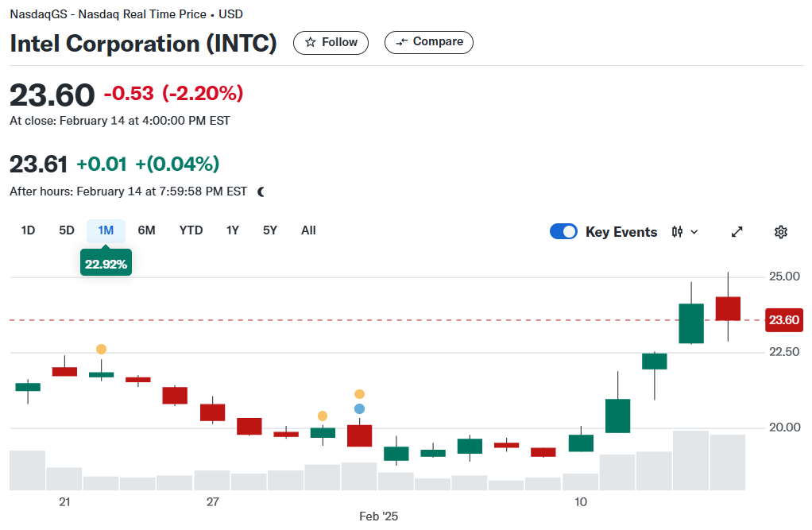
Task: Select the 1D range tab
Action: pos(28,230)
